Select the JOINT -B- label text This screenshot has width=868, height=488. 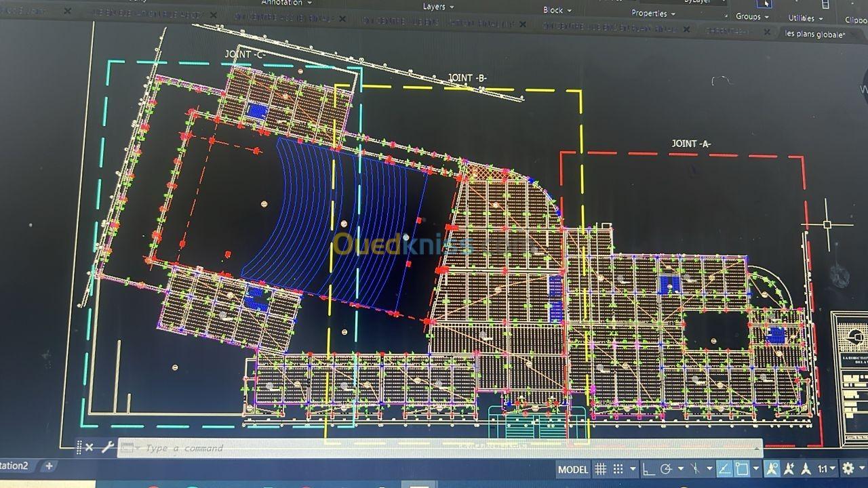(467, 78)
